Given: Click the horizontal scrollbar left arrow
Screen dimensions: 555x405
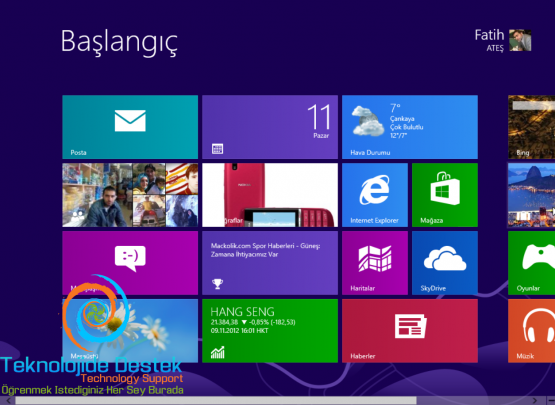Looking at the screenshot, I should (8, 401).
